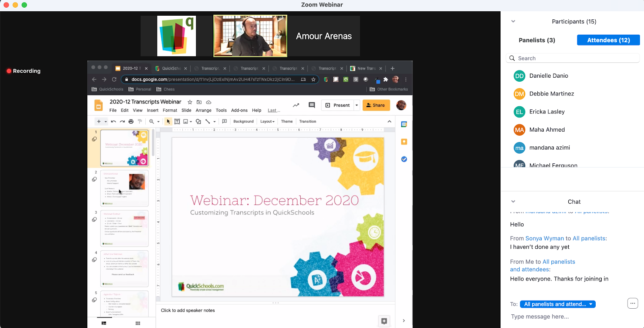The image size is (644, 328).
Task: Click the Add comment toolbar icon
Action: [225, 122]
